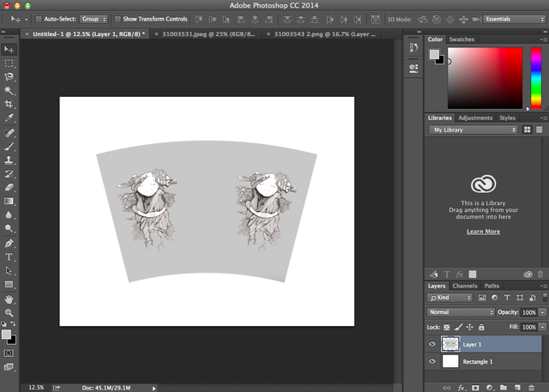549x392 pixels.
Task: Click the color field in Color panel
Action: [x=485, y=78]
